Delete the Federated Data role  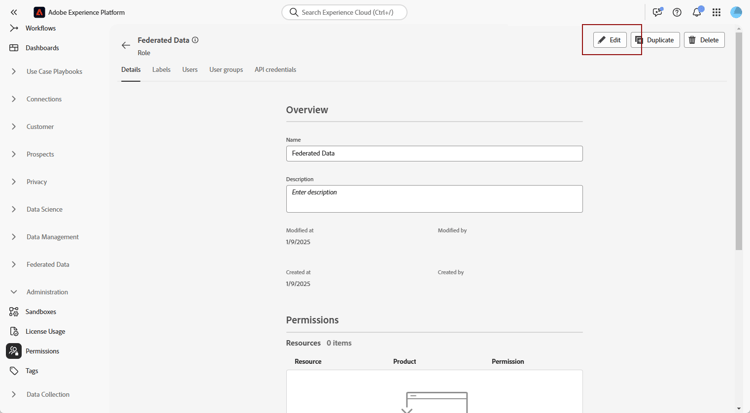coord(704,40)
